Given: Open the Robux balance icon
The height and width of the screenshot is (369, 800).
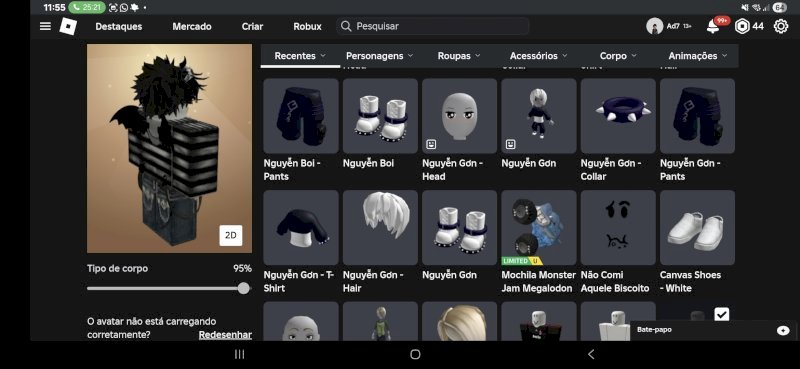Looking at the screenshot, I should click(x=742, y=27).
